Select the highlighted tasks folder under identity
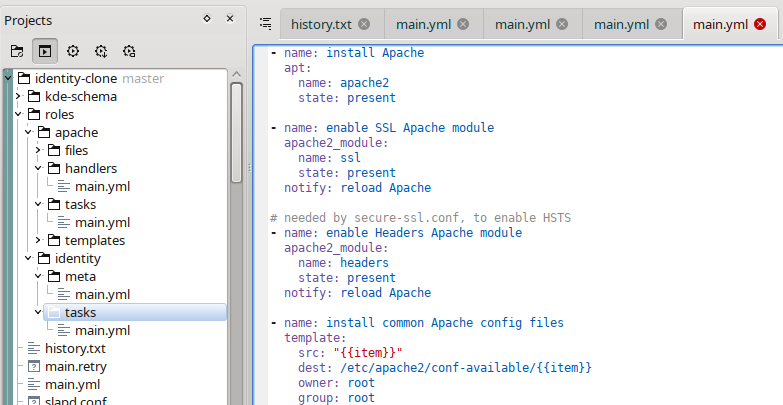783x405 pixels. (x=135, y=312)
